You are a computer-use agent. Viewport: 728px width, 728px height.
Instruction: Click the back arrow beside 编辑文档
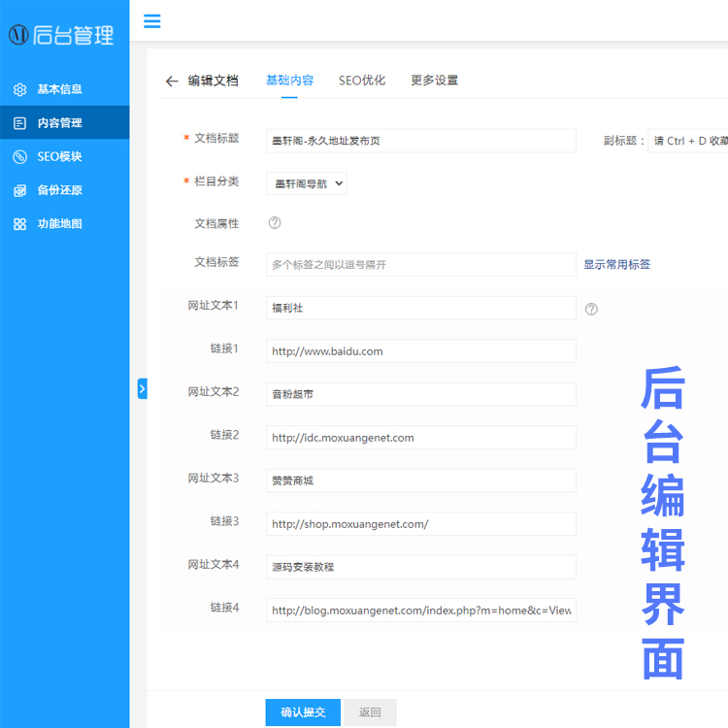(x=172, y=82)
